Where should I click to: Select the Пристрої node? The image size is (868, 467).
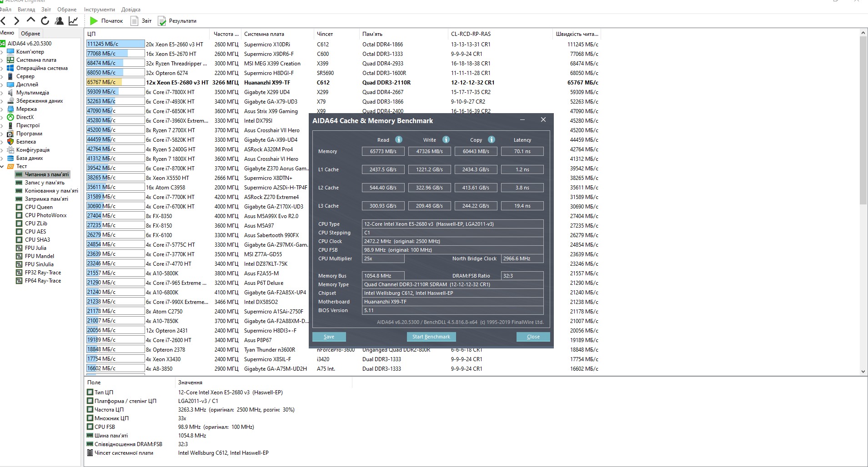coord(28,125)
